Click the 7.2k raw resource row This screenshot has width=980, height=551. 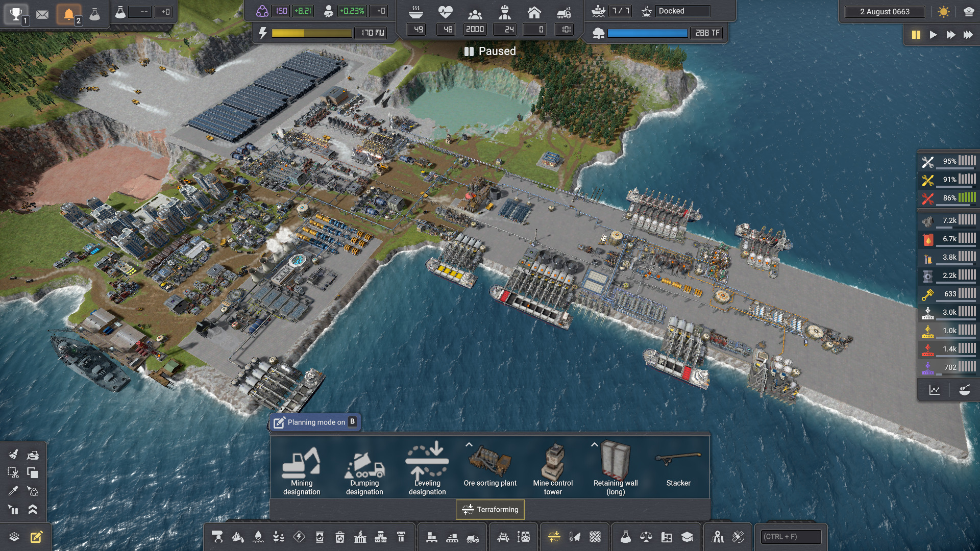click(x=948, y=220)
